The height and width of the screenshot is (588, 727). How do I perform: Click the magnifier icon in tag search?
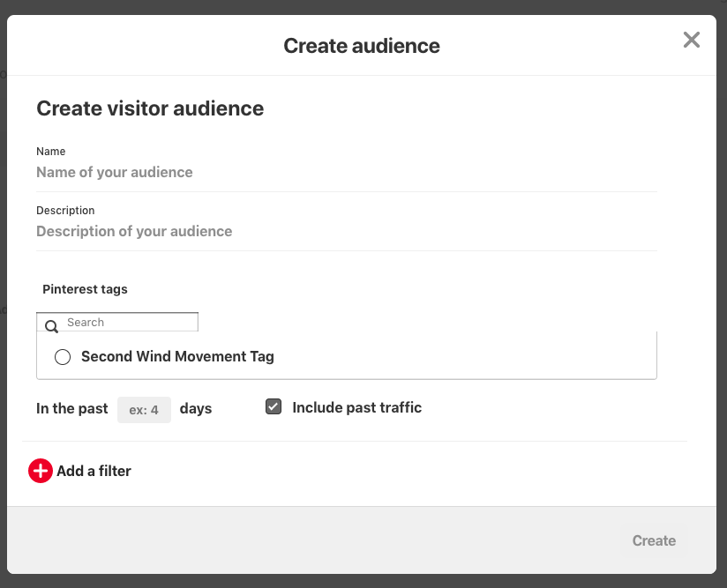[x=51, y=325]
